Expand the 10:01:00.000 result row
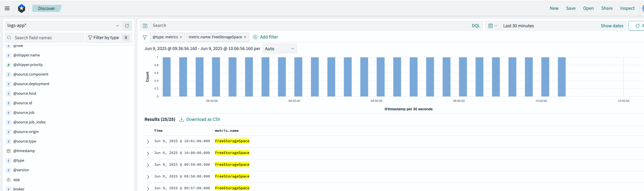 (x=148, y=142)
